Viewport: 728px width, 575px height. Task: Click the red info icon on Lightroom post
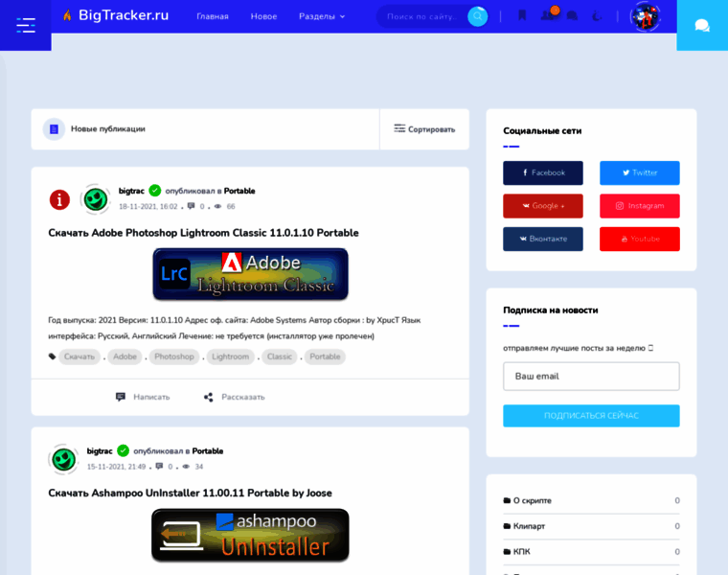[x=59, y=199]
